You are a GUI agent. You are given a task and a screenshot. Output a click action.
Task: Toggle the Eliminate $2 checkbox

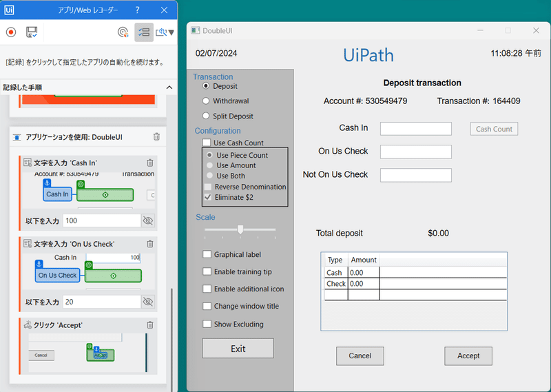(208, 197)
